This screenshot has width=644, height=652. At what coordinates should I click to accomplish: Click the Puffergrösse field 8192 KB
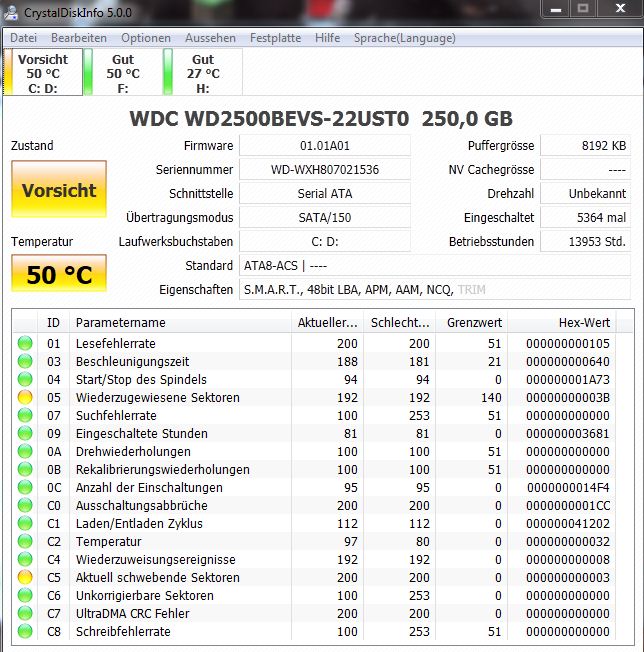[x=585, y=146]
